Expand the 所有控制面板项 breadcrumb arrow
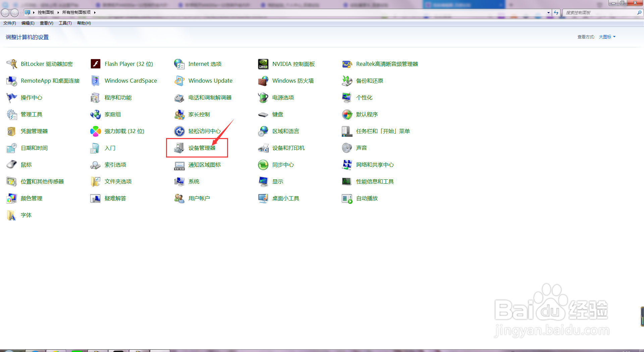644x352 pixels. click(95, 12)
